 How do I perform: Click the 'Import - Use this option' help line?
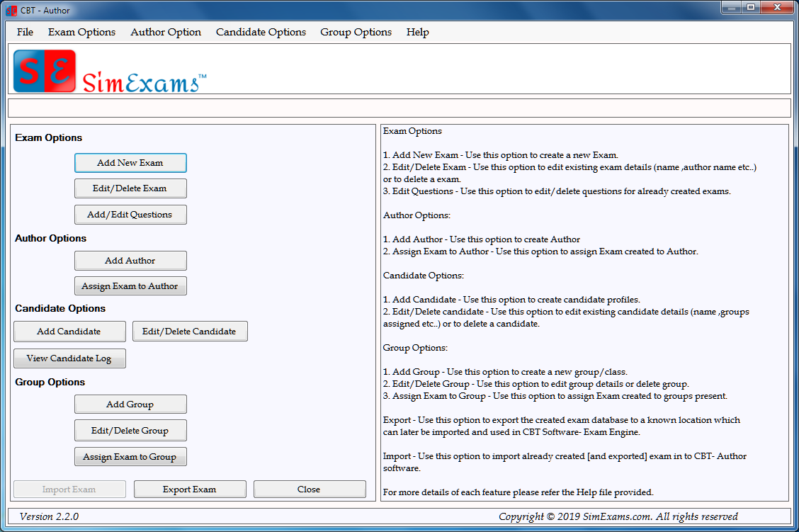point(565,462)
